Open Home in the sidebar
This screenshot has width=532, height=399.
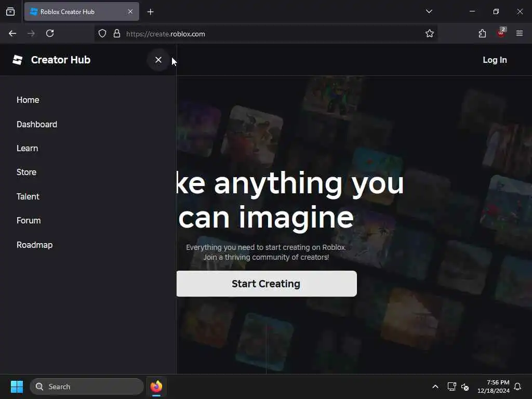28,100
